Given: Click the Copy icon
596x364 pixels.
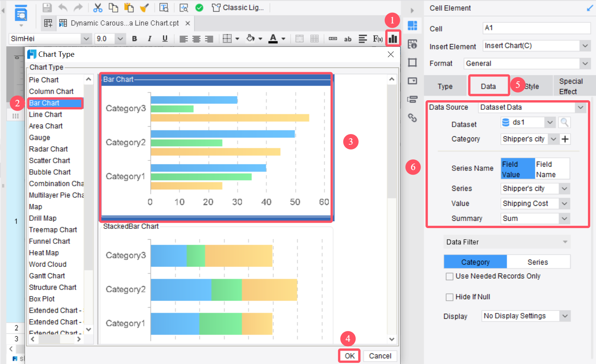Looking at the screenshot, I should tap(113, 8).
